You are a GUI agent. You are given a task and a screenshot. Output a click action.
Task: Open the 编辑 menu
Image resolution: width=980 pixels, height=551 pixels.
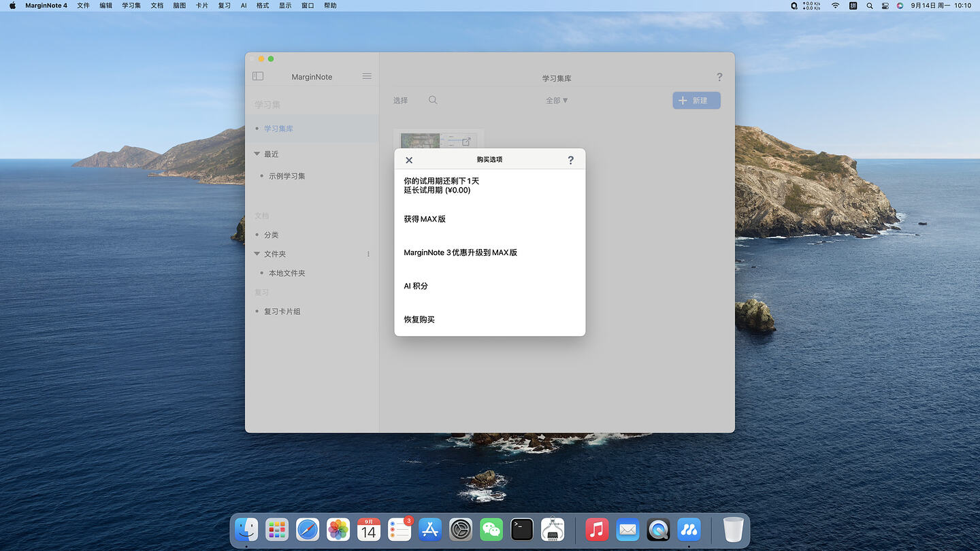tap(105, 5)
